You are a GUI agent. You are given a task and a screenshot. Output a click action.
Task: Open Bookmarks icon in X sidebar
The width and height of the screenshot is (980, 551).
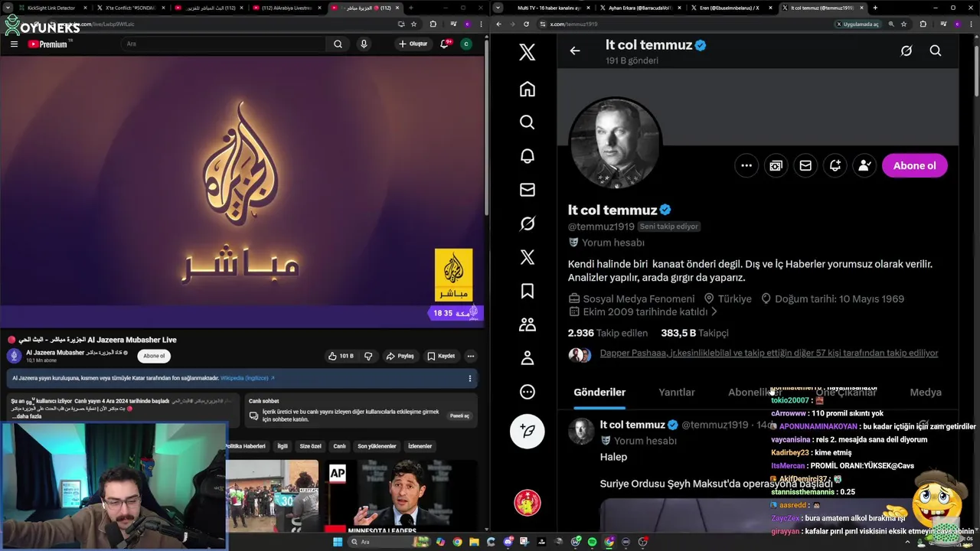click(x=527, y=291)
